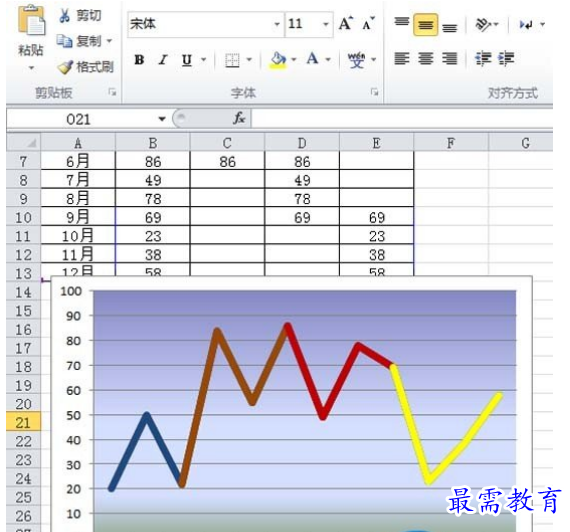Align text left
This screenshot has width=570, height=532.
point(402,59)
